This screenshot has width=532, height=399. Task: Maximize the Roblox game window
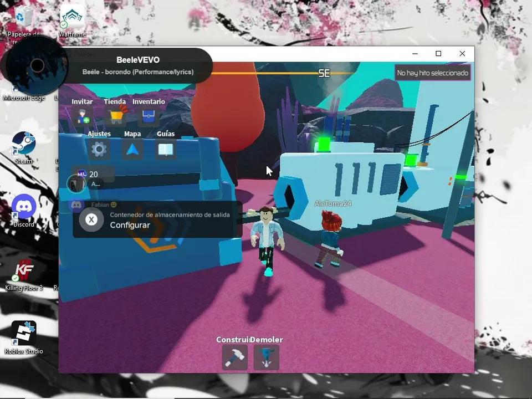click(x=438, y=54)
